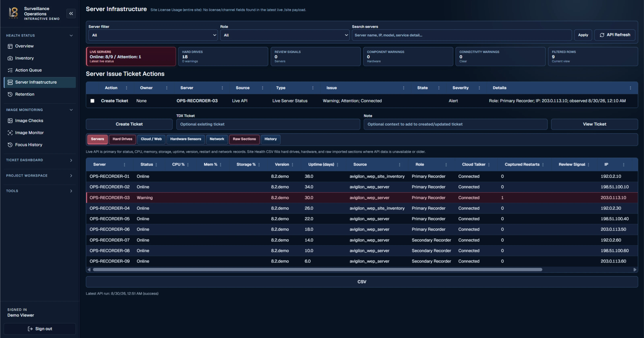This screenshot has width=644, height=338.
Task: Open column menu for Status column
Action: point(156,165)
